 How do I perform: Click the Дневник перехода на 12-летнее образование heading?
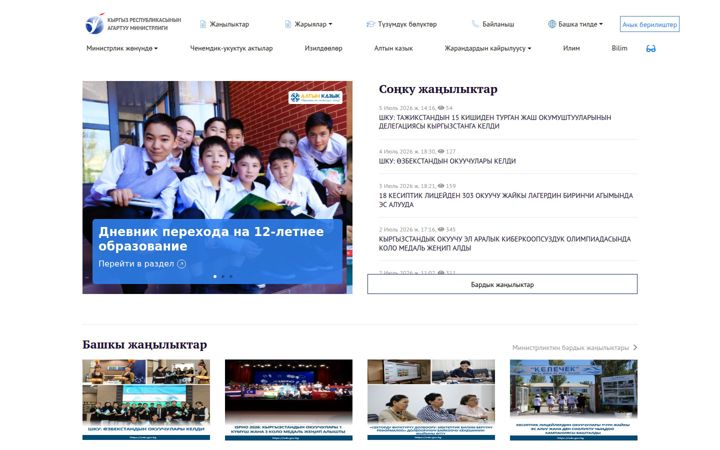[x=211, y=239]
